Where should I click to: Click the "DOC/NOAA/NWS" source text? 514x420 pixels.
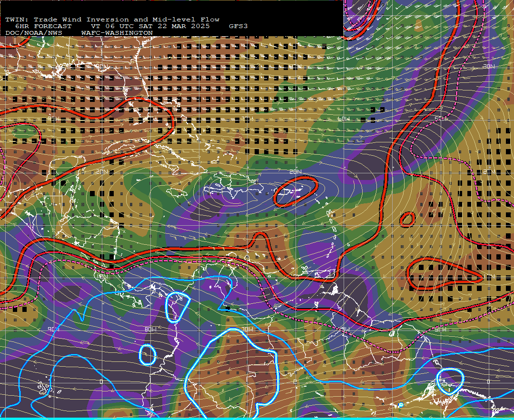[x=34, y=33]
